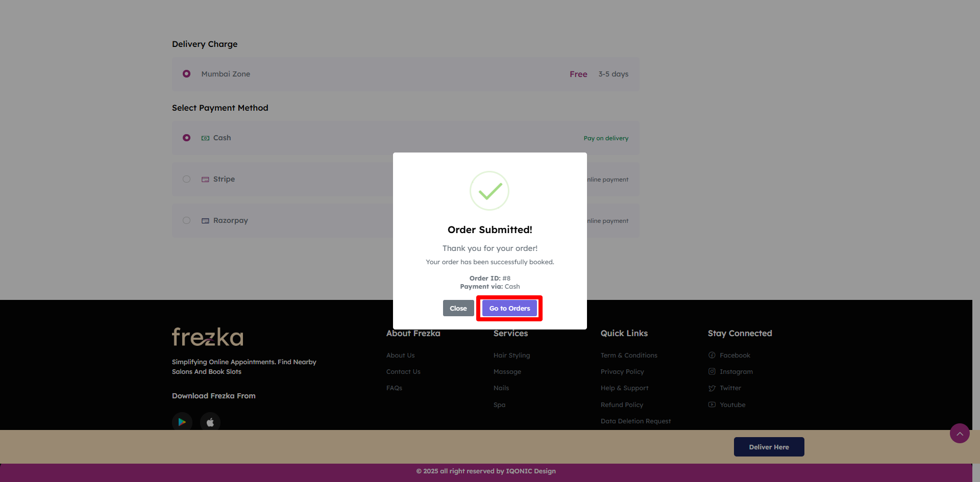Click the Youtube icon in footer
Viewport: 980px width, 482px height.
coord(712,405)
